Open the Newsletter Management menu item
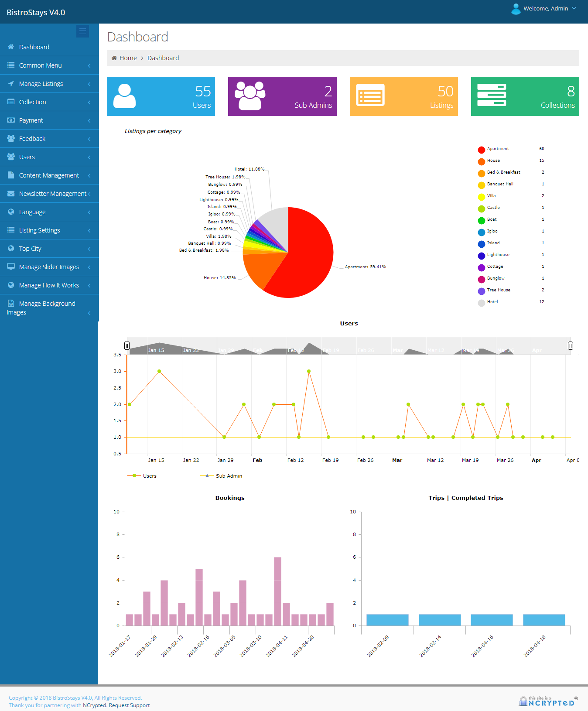Viewport: 588px width, 711px height. click(49, 194)
